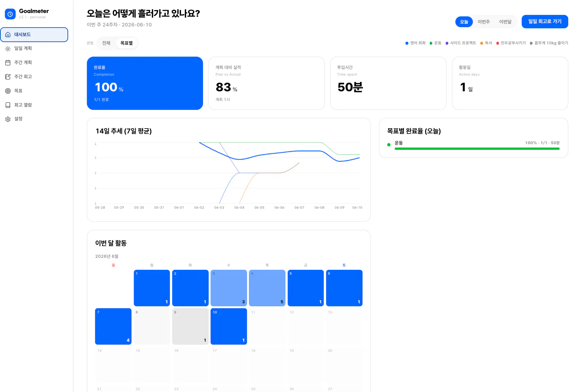572x392 pixels.
Task: Click the orange 독서 legend dot
Action: point(481,43)
